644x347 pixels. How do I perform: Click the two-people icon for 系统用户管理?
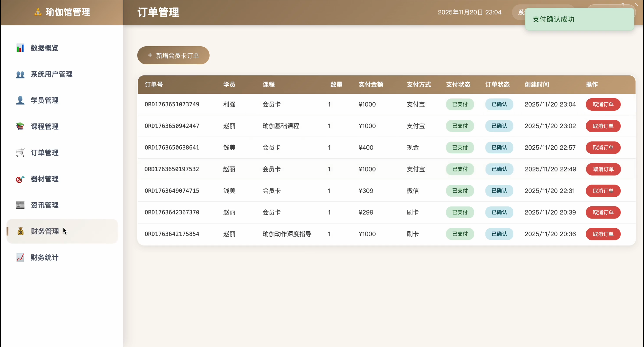(x=20, y=74)
